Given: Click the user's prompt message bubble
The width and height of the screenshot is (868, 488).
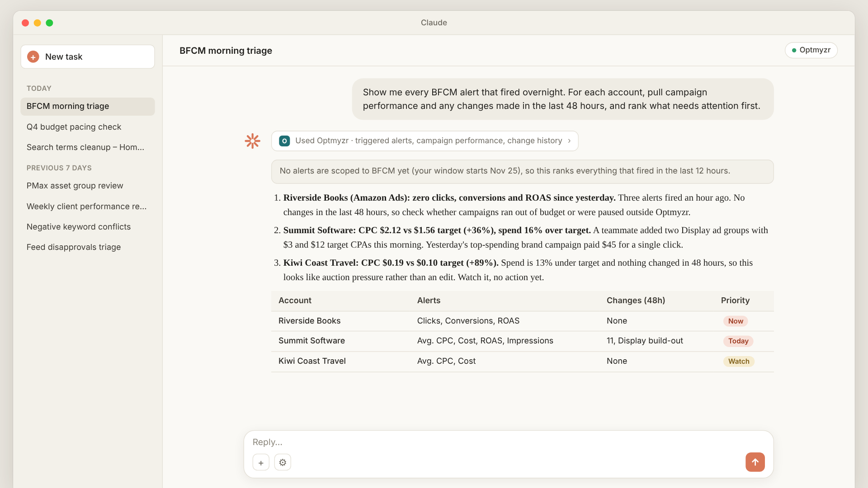Looking at the screenshot, I should 562,99.
